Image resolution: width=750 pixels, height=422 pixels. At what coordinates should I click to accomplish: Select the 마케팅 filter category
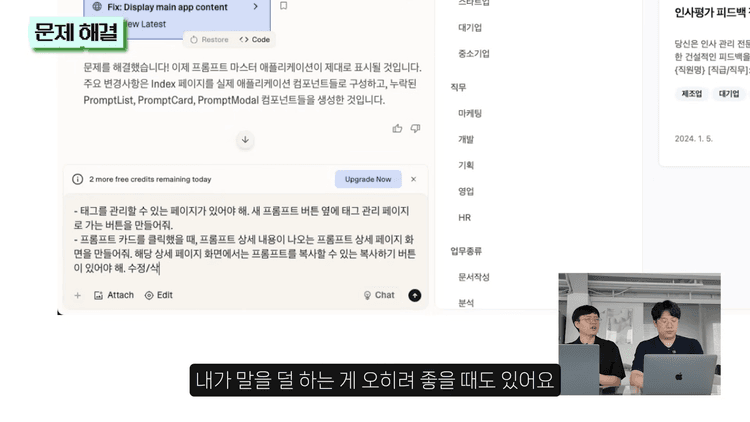(469, 114)
